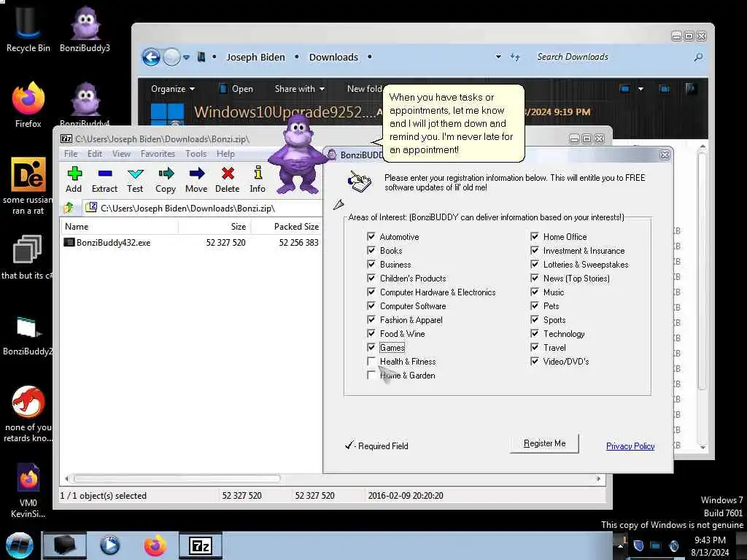Open the BonziBuddy3 desktop icon
Viewport: 747px width, 560px height.
85,28
